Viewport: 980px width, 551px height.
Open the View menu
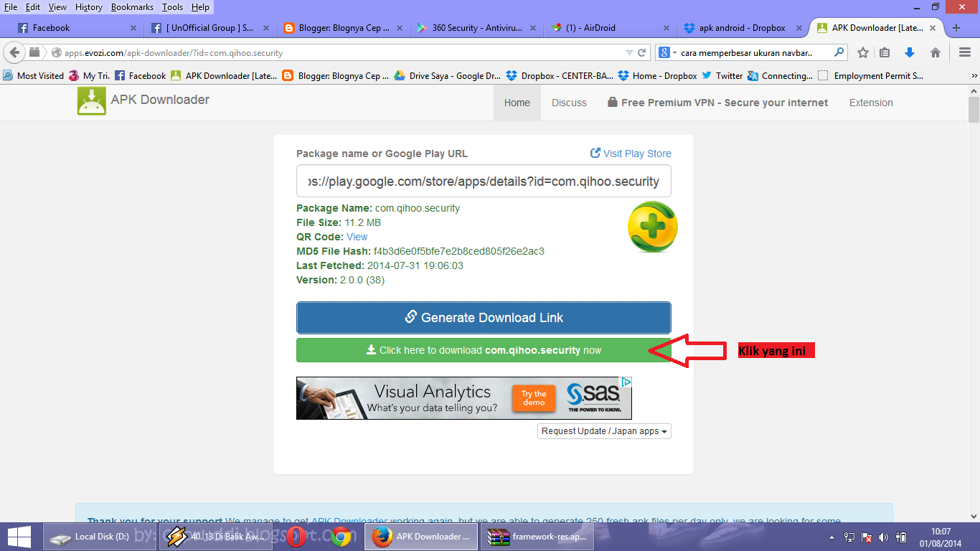(57, 7)
